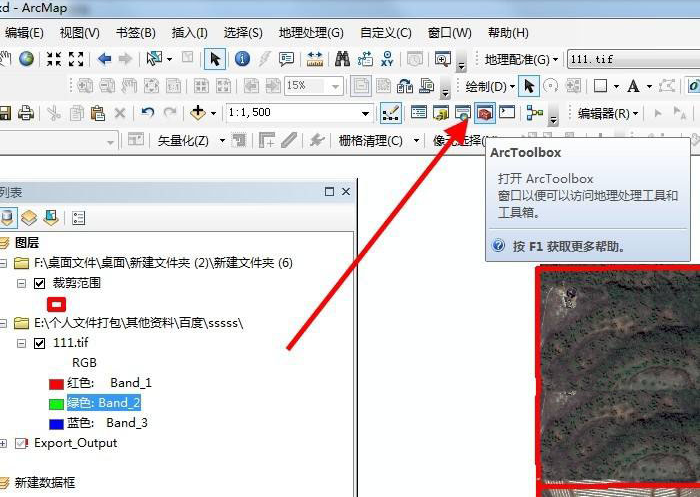Click the Paste clipboard icon
The height and width of the screenshot is (497, 700).
pos(98,113)
